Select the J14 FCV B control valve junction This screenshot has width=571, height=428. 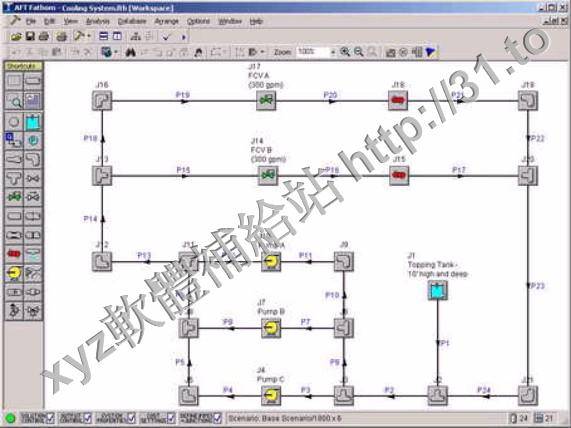268,176
